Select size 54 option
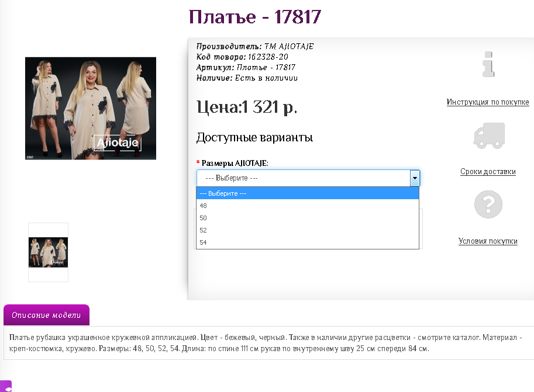This screenshot has height=392, width=534. tap(307, 242)
